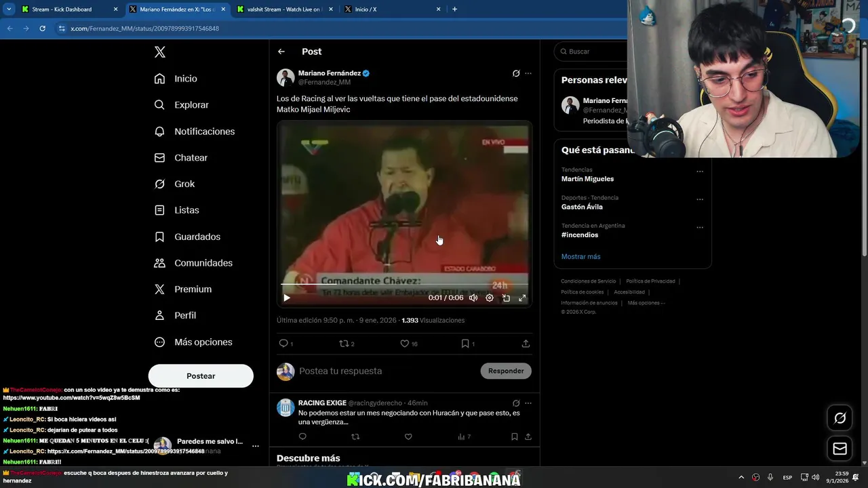The height and width of the screenshot is (488, 868).
Task: Open the taskbar volume control
Action: tap(816, 477)
